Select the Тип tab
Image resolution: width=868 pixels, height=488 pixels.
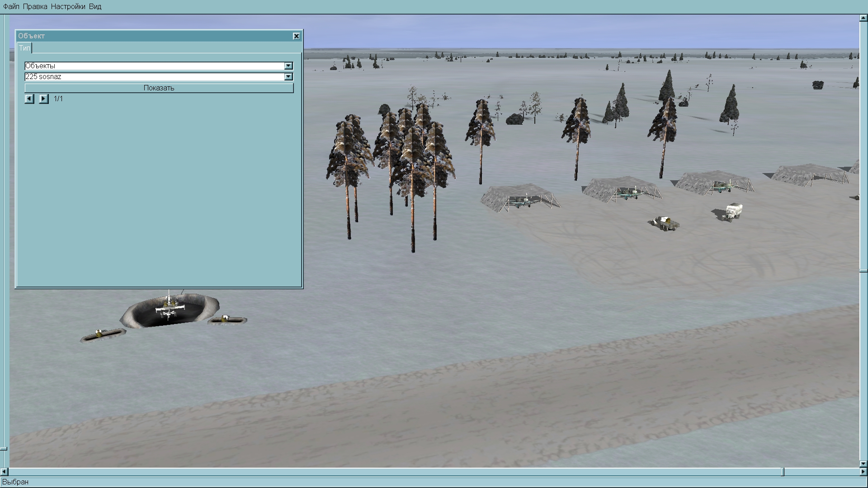point(24,48)
